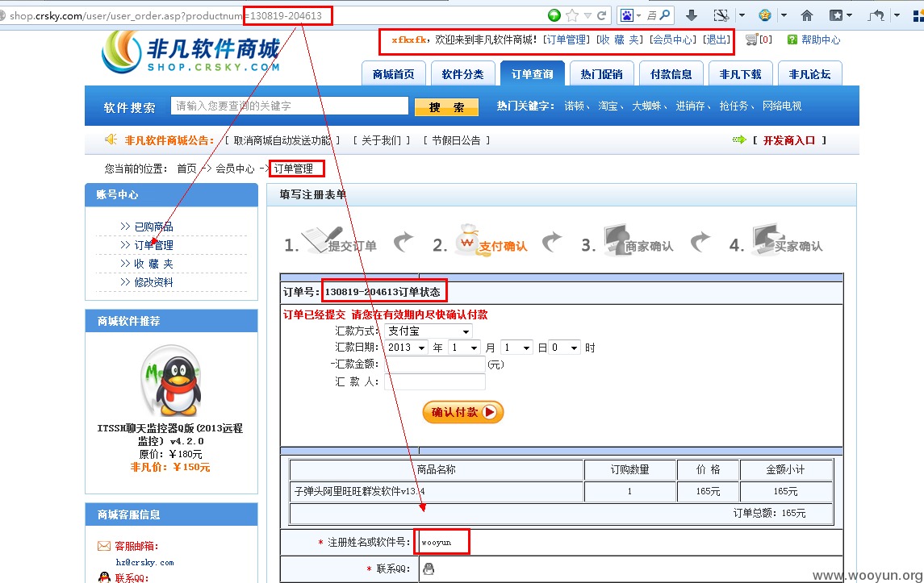
Task: Switch to 非凡论坛 tab
Action: [809, 73]
